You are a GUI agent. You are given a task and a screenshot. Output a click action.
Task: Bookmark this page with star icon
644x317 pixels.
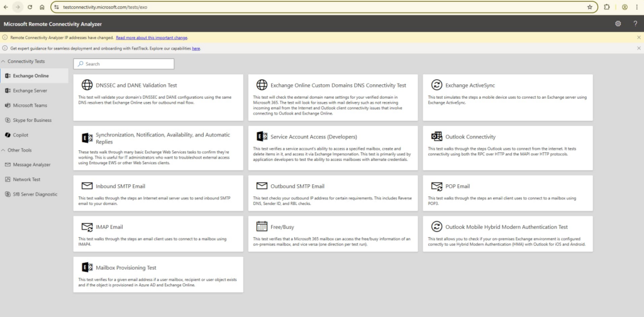[x=589, y=7]
